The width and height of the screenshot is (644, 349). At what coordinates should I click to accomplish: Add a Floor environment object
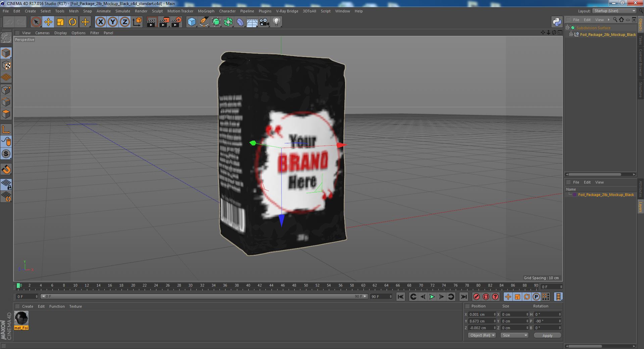(x=252, y=22)
